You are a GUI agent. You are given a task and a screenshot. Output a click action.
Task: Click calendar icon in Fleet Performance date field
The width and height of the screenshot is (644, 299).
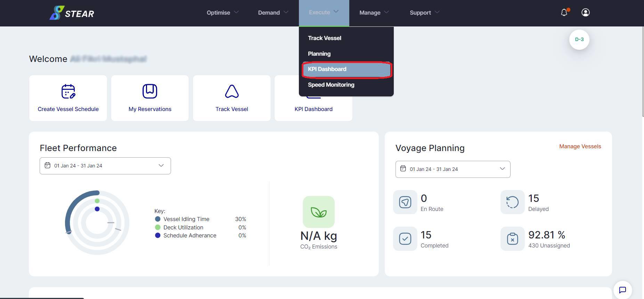pyautogui.click(x=48, y=165)
